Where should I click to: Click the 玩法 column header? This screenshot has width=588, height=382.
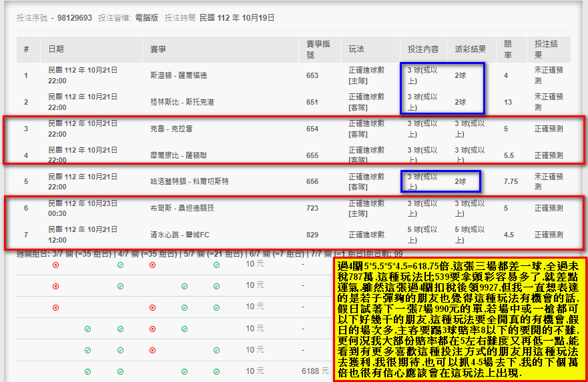tap(356, 49)
